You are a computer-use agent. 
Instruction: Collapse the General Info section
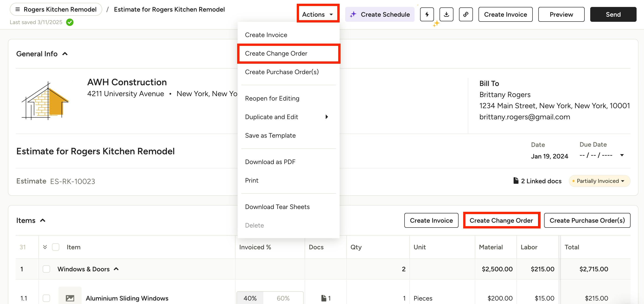(x=65, y=54)
